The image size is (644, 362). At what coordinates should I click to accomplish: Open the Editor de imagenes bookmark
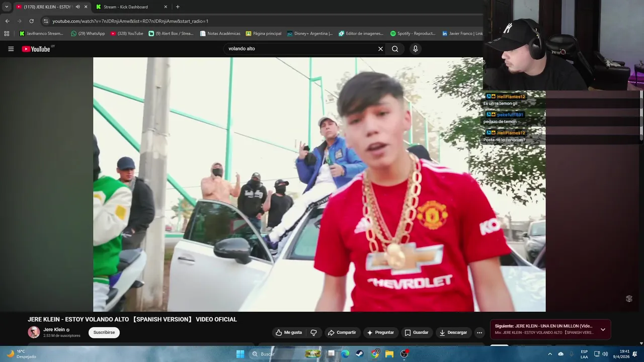click(361, 34)
